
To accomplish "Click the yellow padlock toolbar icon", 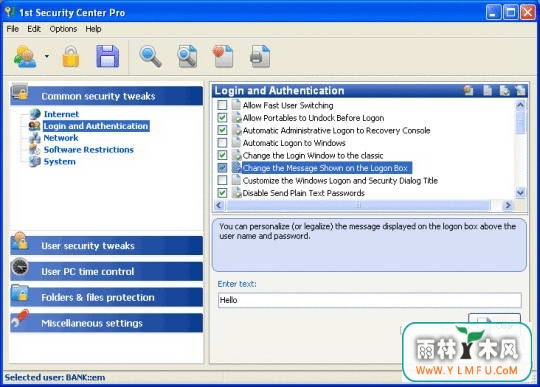I will pos(71,56).
